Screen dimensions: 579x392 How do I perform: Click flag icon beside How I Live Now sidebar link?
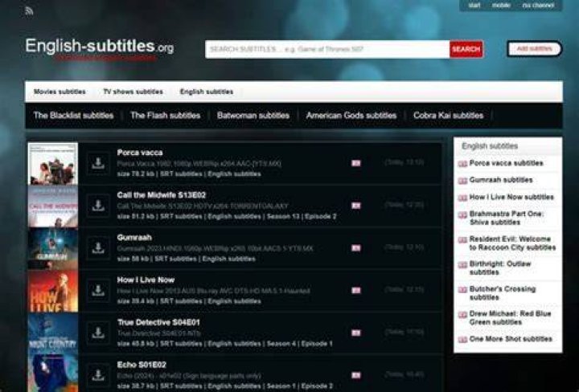point(462,198)
